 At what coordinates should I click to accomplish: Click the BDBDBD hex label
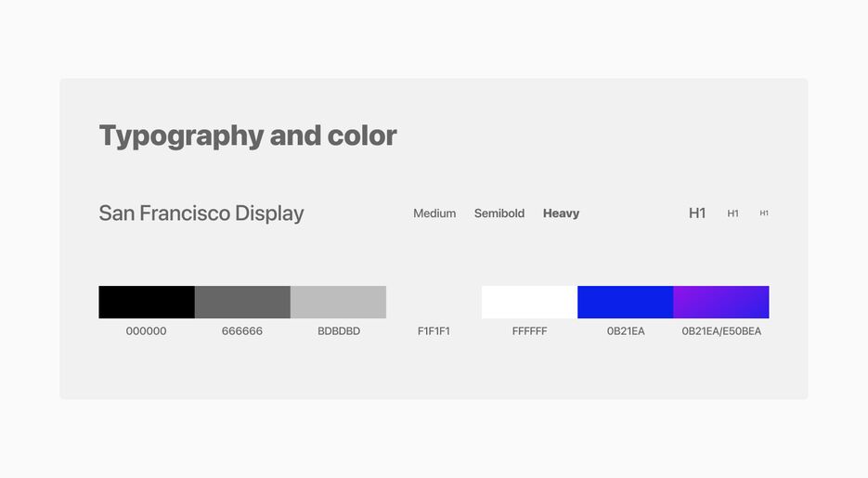pyautogui.click(x=339, y=330)
